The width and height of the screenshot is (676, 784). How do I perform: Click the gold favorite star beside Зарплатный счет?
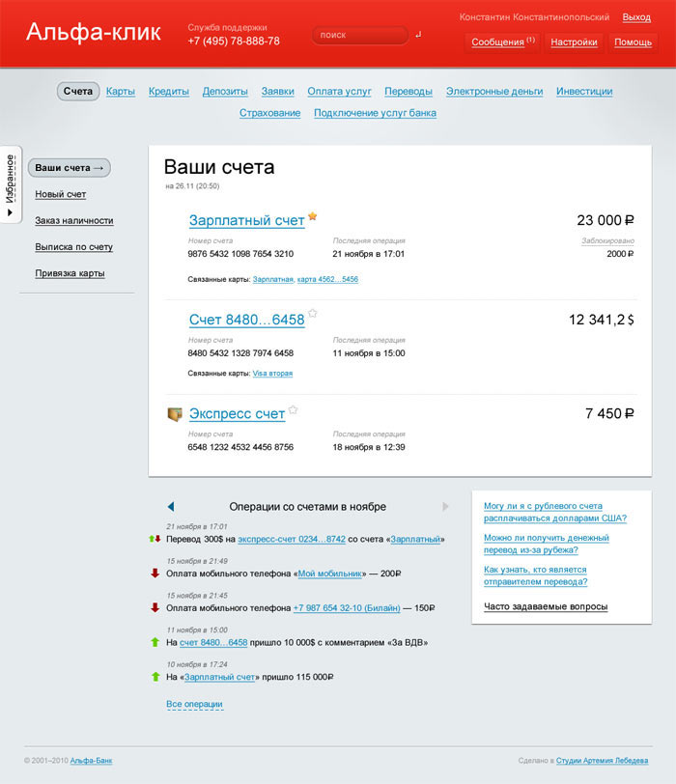point(312,216)
